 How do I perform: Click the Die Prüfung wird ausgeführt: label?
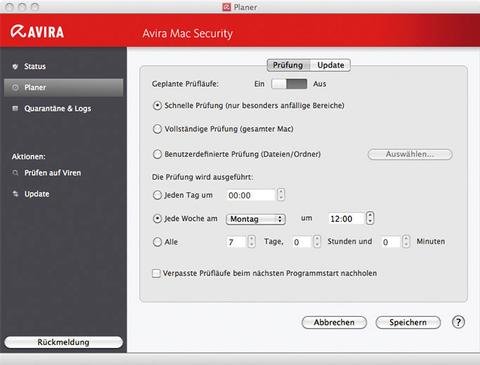(202, 177)
